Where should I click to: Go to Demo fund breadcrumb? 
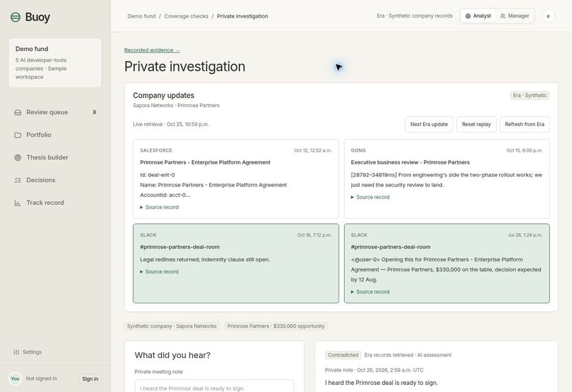pyautogui.click(x=141, y=16)
